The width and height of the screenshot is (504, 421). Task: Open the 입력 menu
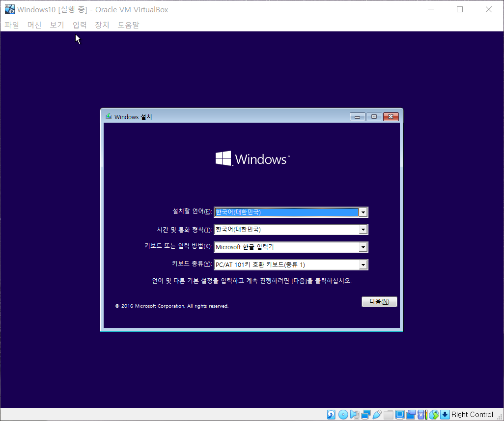point(80,25)
